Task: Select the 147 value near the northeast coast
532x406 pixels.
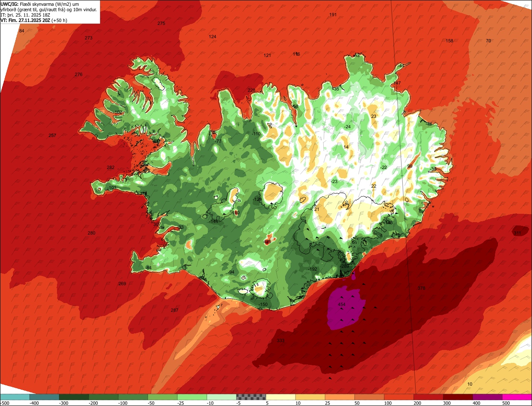Action: coord(397,83)
